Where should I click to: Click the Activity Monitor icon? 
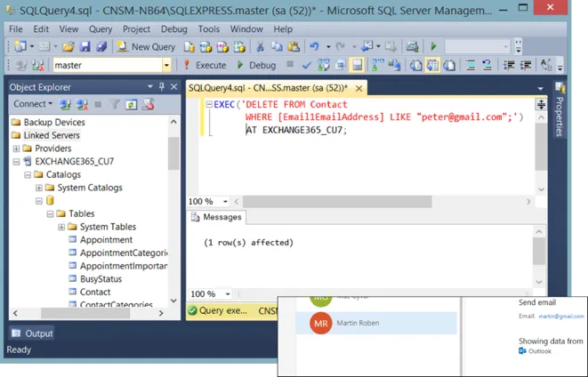tap(412, 46)
